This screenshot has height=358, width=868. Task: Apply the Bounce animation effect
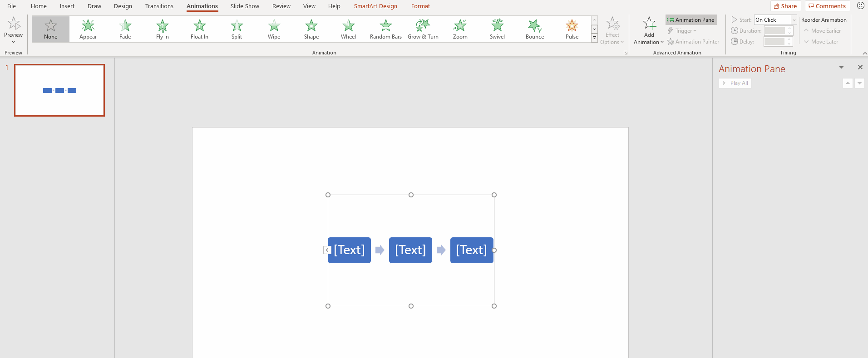[535, 29]
